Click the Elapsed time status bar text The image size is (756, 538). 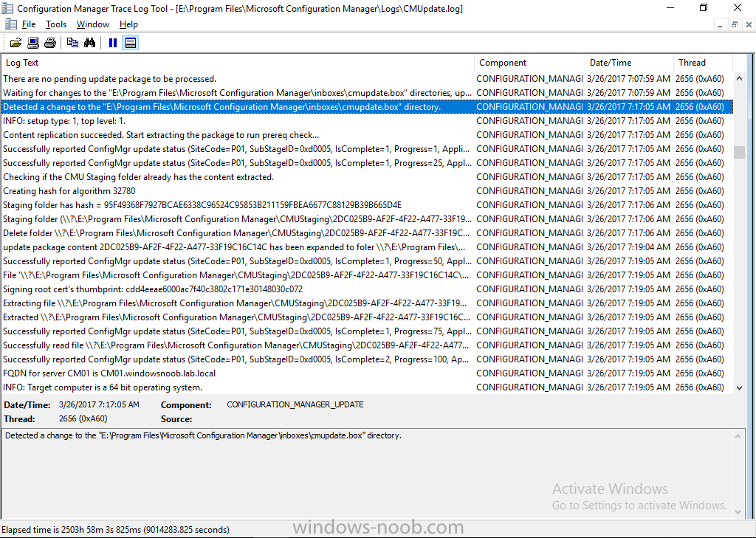[116, 529]
